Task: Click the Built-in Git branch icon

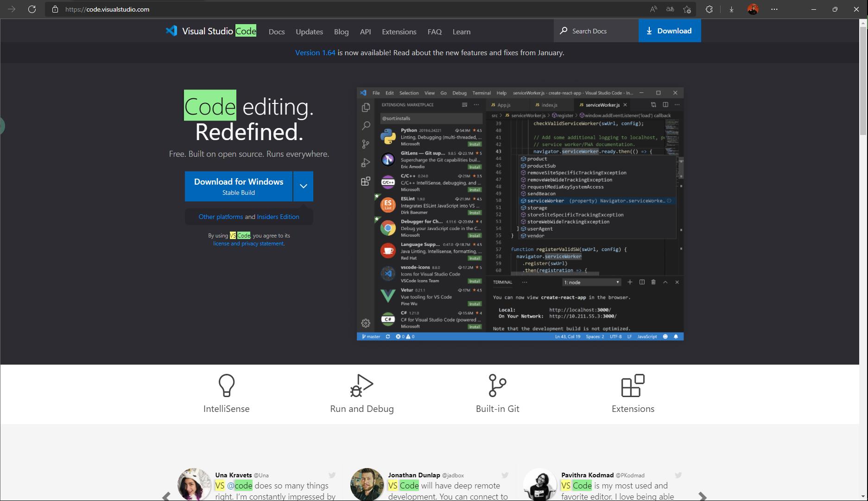Action: coord(497,385)
